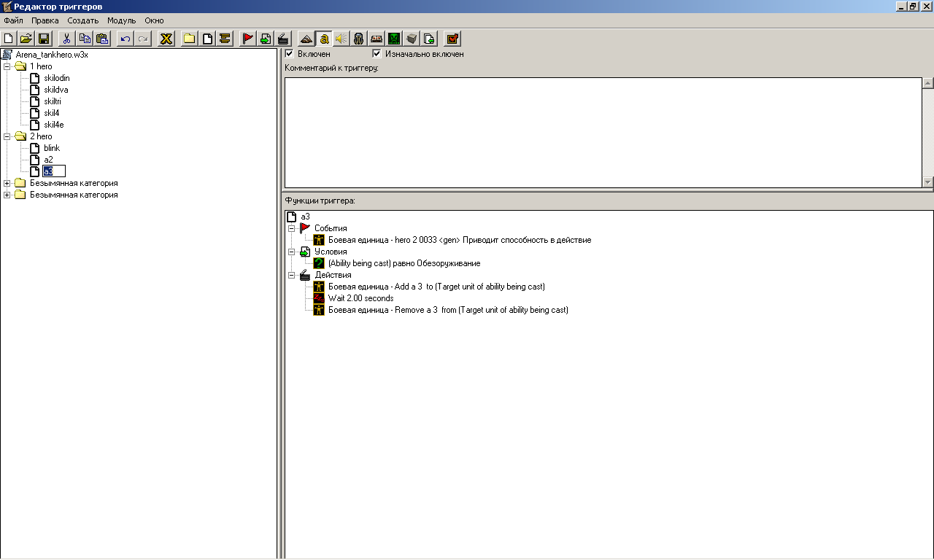
Task: Select the "skilodin" trigger
Action: (57, 78)
